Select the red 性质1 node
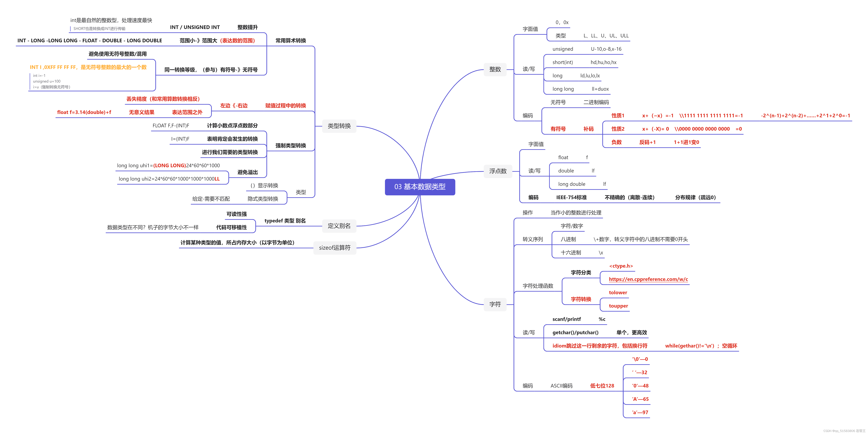Viewport: 868px width, 434px height. (618, 116)
